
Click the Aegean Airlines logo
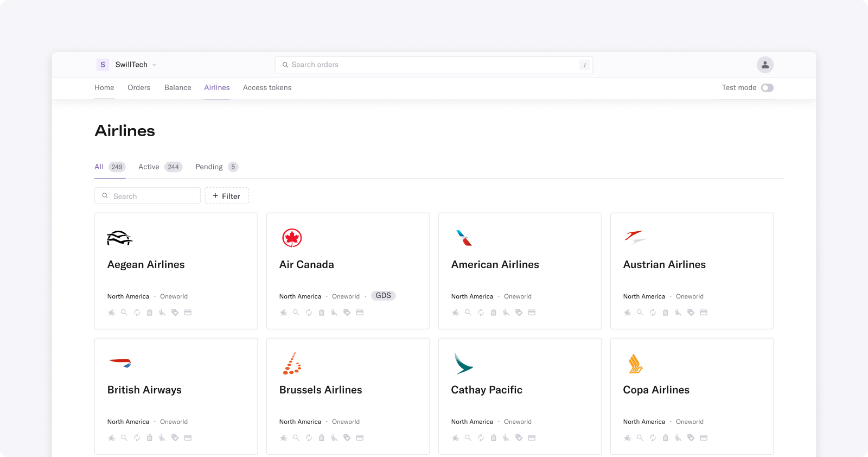point(120,238)
